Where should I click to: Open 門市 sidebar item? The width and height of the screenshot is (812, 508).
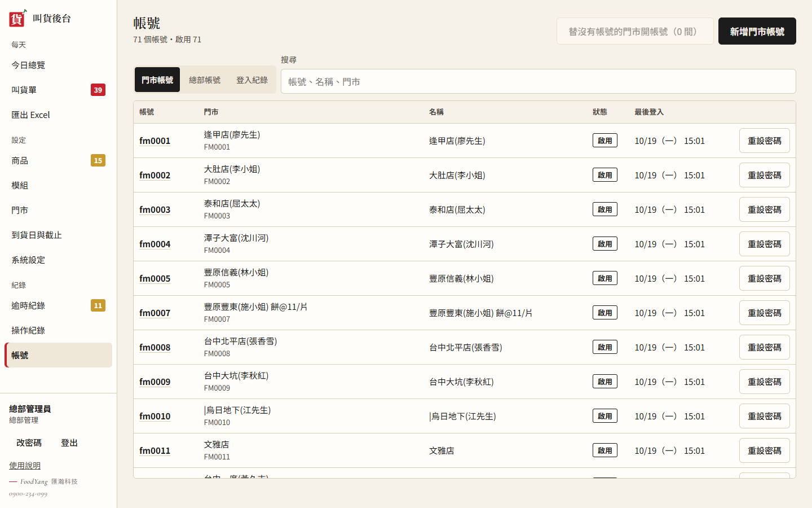58,210
